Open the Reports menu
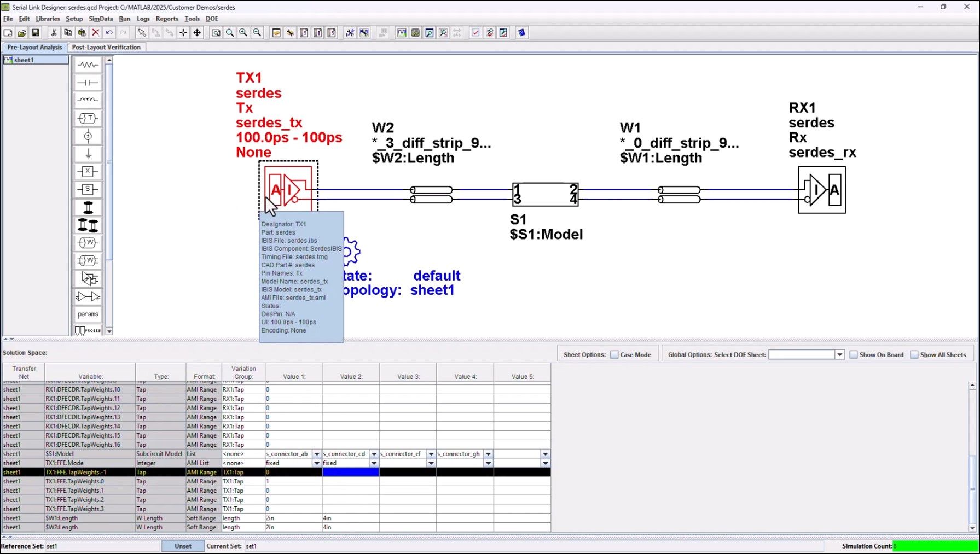This screenshot has height=554, width=980. tap(167, 19)
